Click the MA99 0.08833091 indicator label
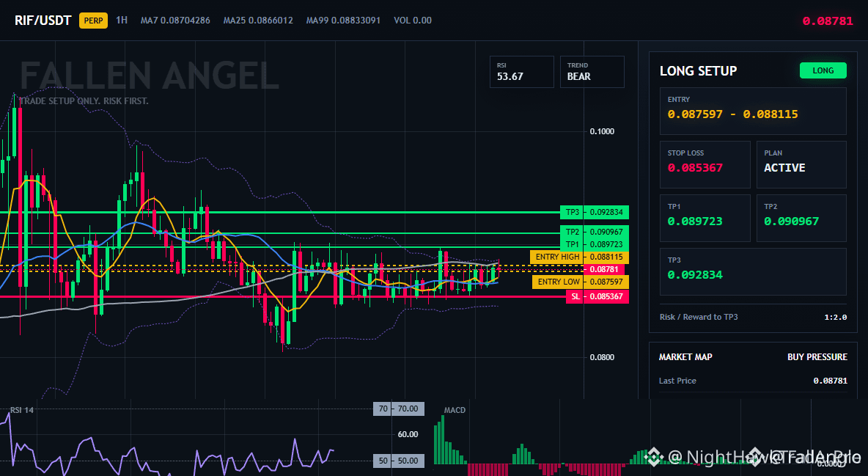The height and width of the screenshot is (476, 868). pos(343,21)
